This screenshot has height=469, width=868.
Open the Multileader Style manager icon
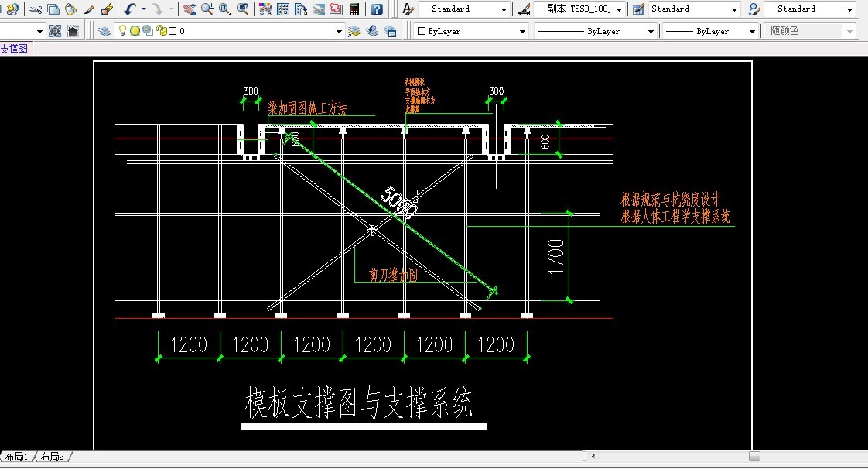[x=754, y=9]
